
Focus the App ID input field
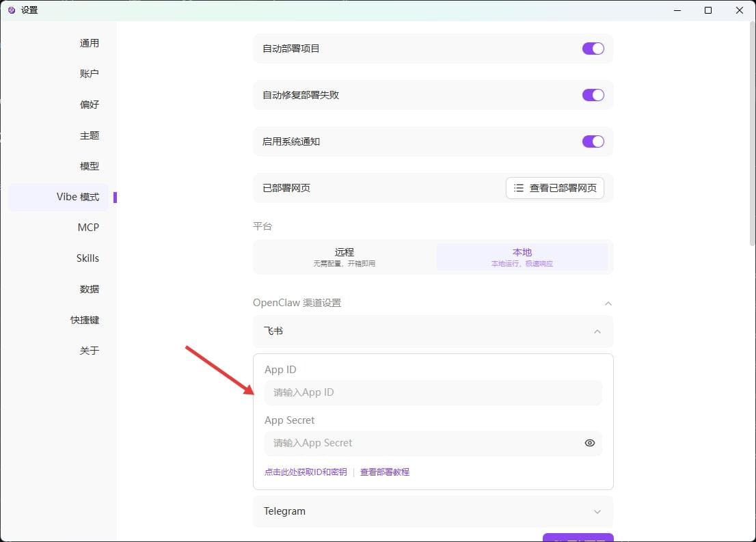pos(433,392)
